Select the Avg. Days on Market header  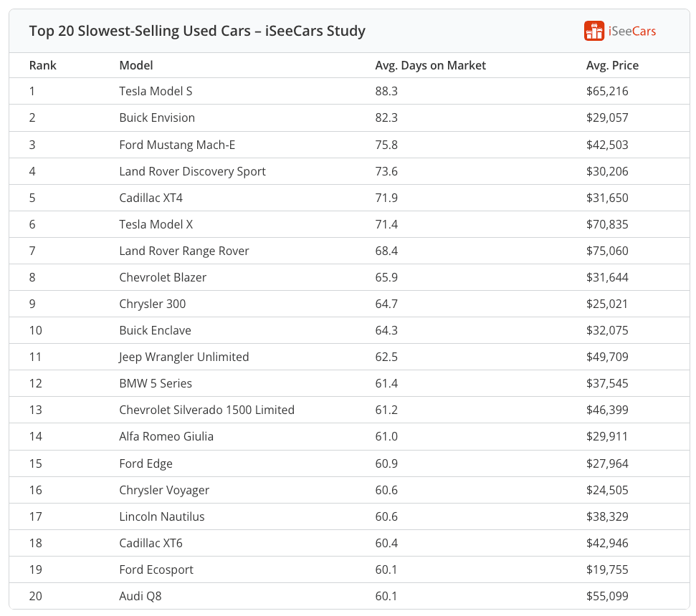click(430, 65)
